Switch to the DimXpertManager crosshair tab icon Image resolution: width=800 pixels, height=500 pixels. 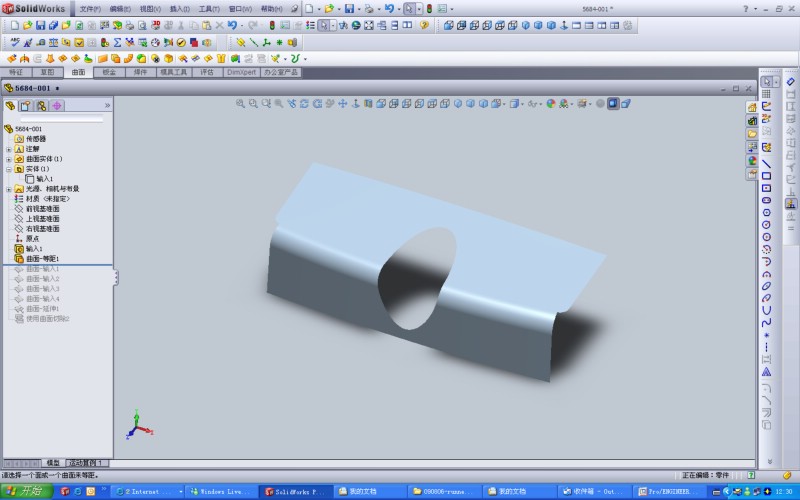pyautogui.click(x=57, y=106)
